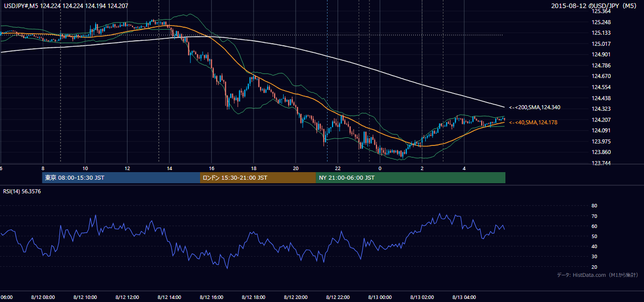Select hour label 14 under the price chart
The height and width of the screenshot is (302, 644).
point(169,168)
